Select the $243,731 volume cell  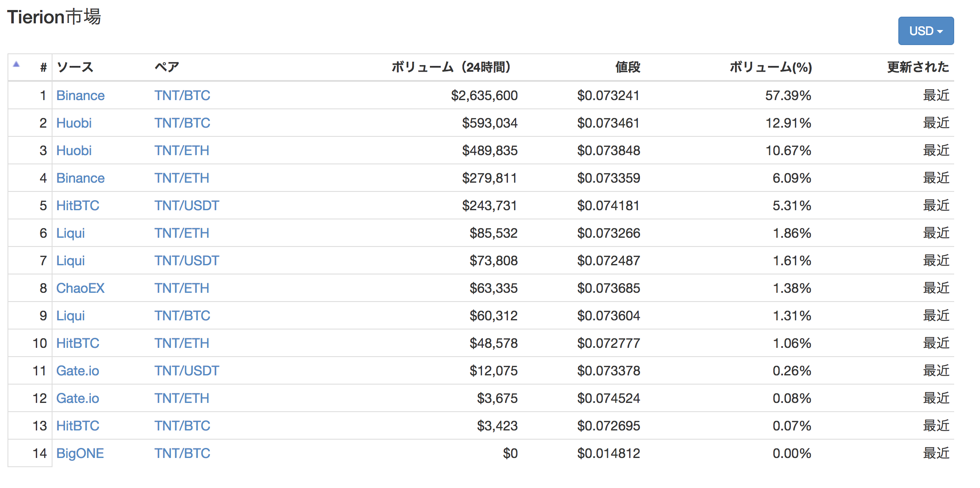click(x=490, y=206)
